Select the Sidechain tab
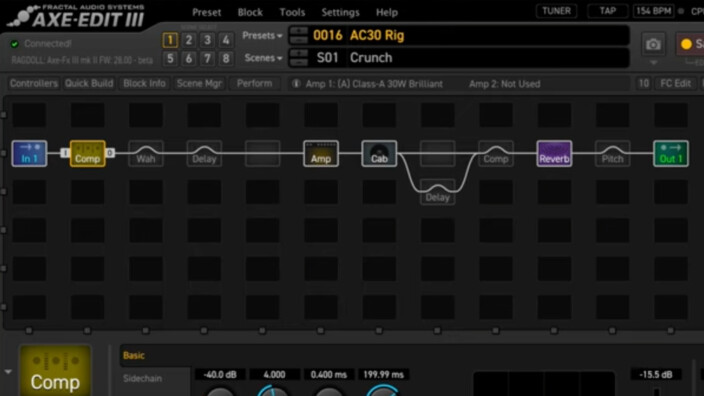Screen dimensions: 704x396 [142, 378]
